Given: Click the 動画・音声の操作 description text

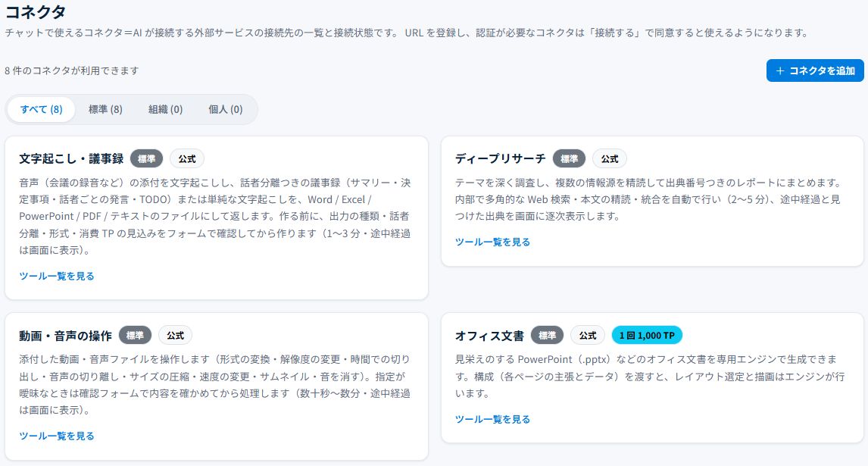Looking at the screenshot, I should [x=215, y=385].
